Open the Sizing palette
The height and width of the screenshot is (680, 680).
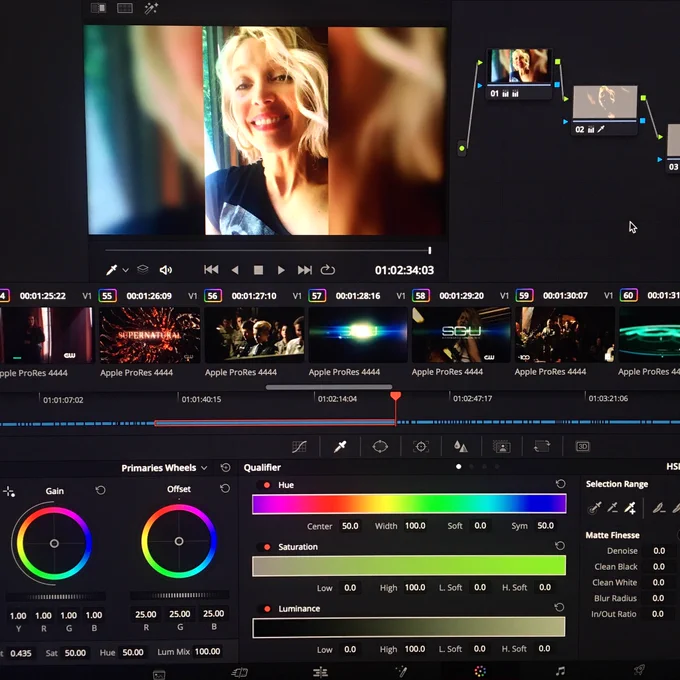click(542, 446)
